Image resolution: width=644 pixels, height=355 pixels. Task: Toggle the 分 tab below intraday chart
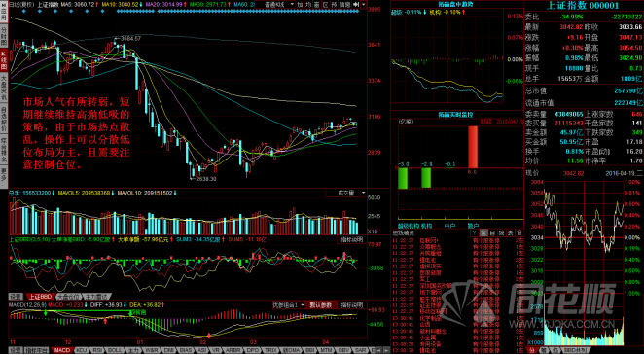pos(531,350)
